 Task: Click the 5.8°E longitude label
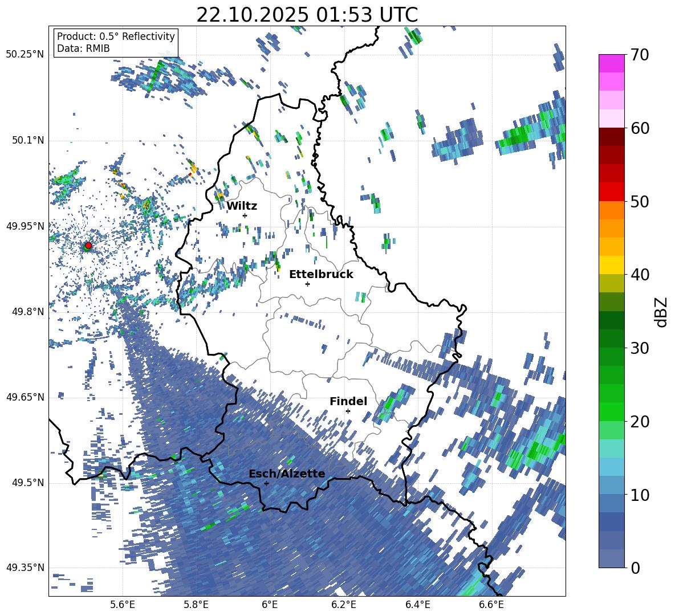click(x=196, y=605)
